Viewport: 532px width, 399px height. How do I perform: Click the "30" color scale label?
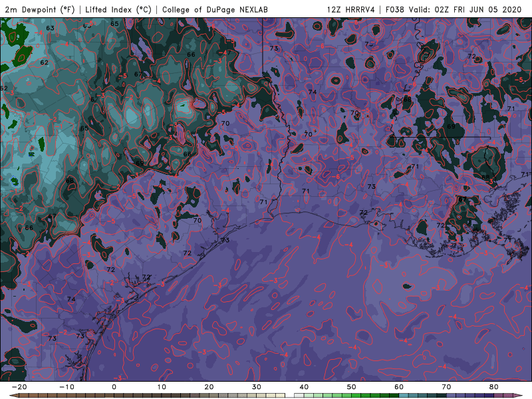[257, 387]
